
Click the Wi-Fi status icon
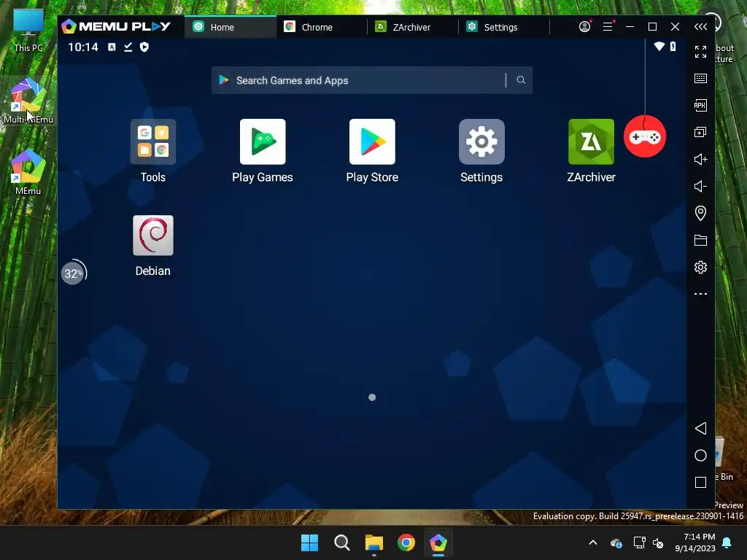(659, 47)
